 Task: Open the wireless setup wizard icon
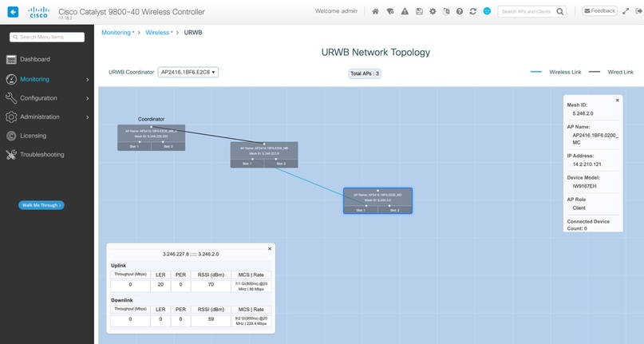[390, 11]
